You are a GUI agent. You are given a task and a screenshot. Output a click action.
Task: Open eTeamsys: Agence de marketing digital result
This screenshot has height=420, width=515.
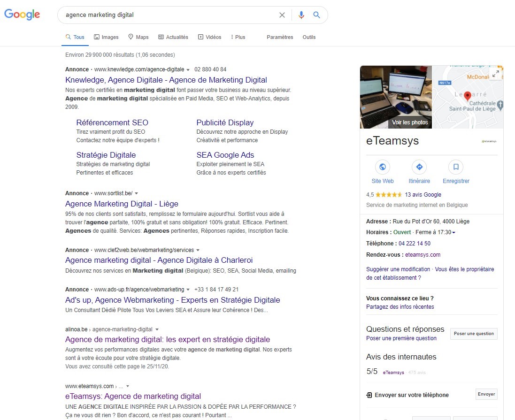coord(133,396)
